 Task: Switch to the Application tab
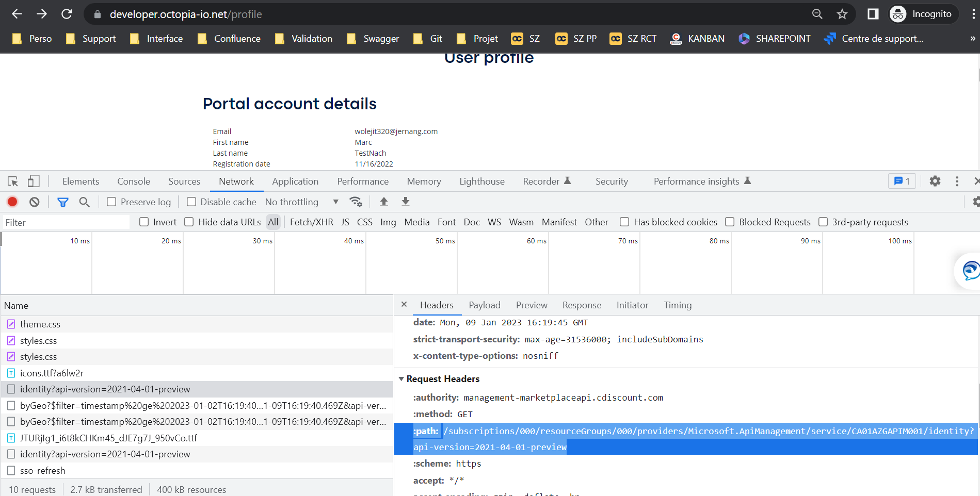point(295,181)
